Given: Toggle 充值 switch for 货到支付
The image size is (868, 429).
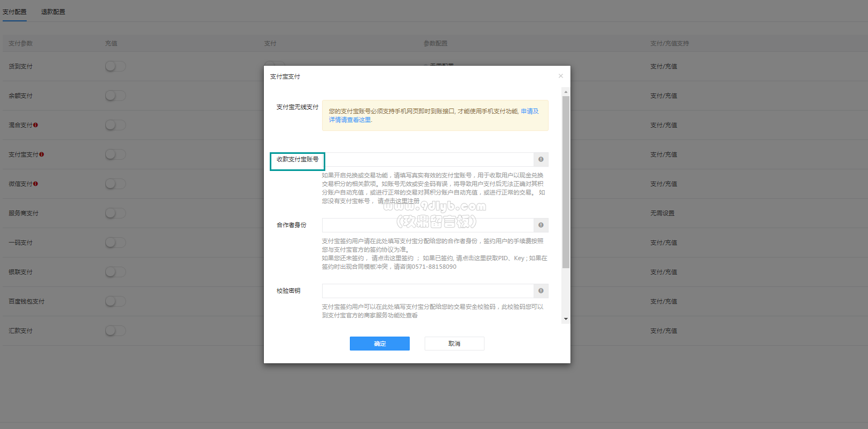Looking at the screenshot, I should pyautogui.click(x=115, y=66).
